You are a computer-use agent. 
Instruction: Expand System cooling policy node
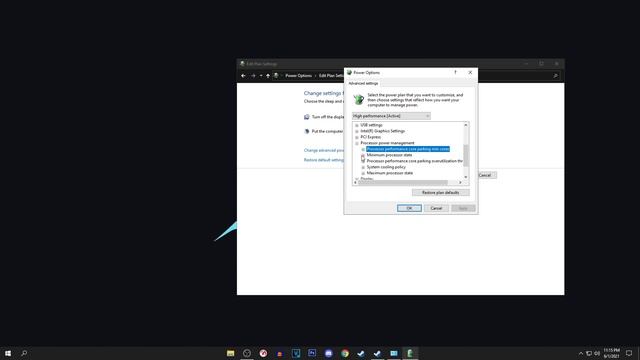coord(363,167)
